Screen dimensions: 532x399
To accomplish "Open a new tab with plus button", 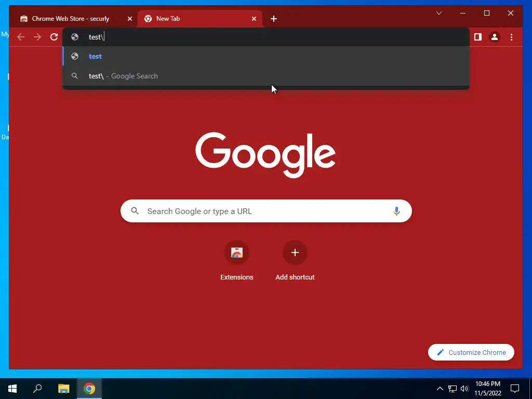I will [274, 19].
